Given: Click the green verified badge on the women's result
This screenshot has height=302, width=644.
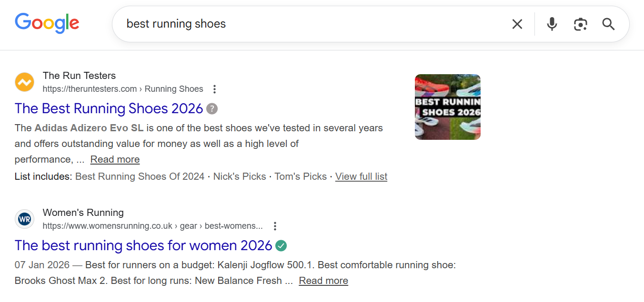Looking at the screenshot, I should point(281,245).
